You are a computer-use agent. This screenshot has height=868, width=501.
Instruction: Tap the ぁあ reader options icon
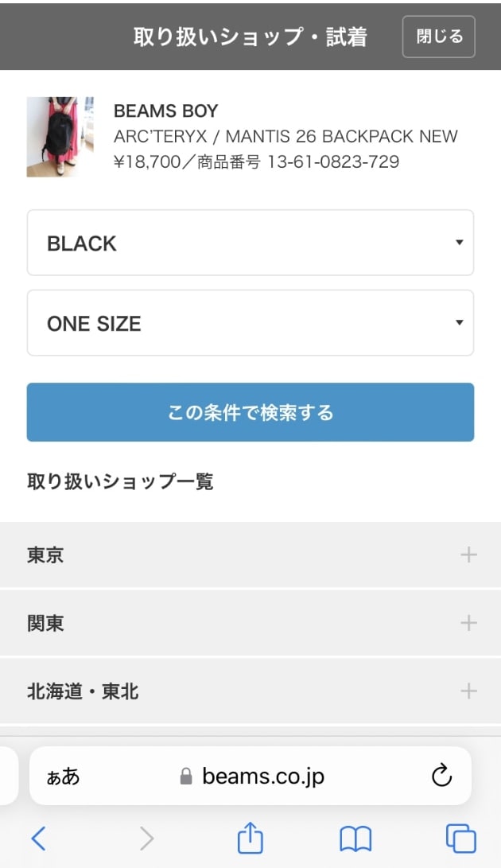pyautogui.click(x=64, y=777)
